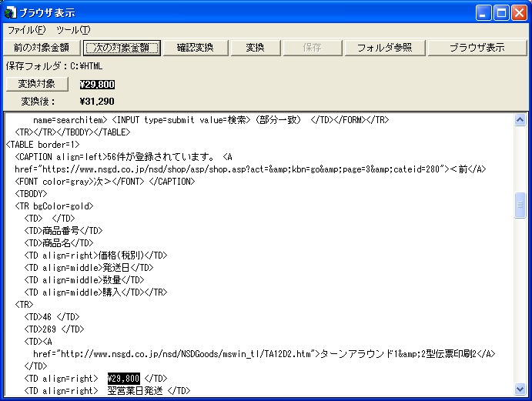Open the ツール(T) menu
The image size is (532, 401).
pos(73,30)
